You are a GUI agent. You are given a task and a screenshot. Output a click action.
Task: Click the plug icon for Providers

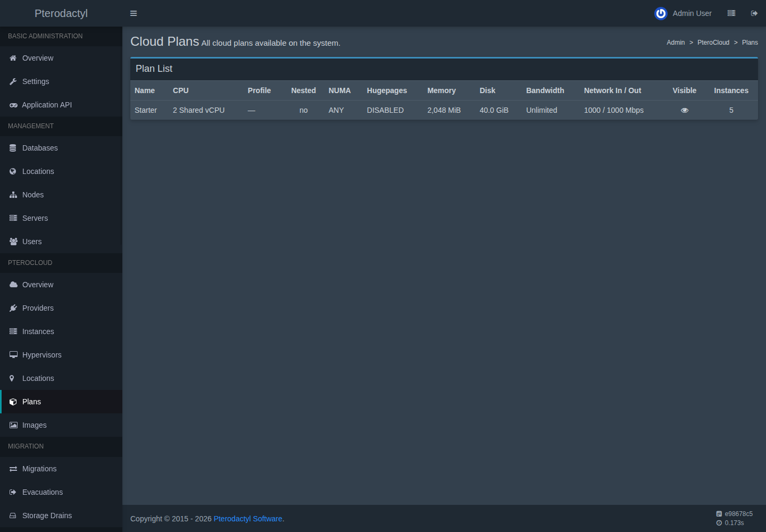click(x=13, y=308)
